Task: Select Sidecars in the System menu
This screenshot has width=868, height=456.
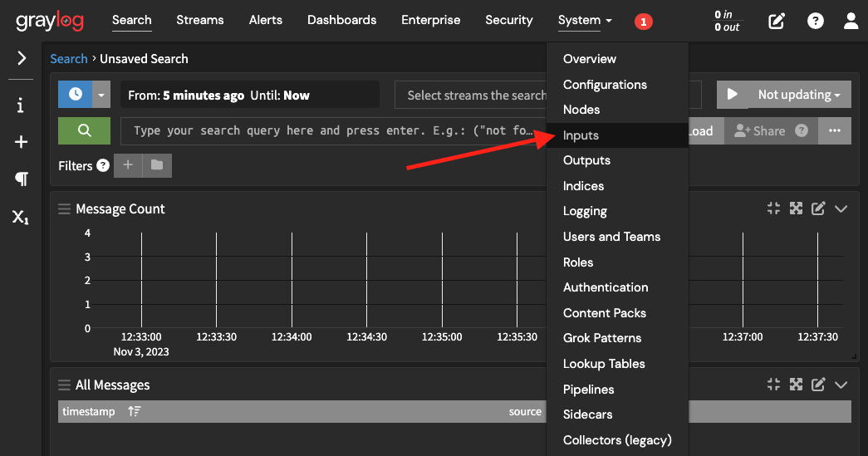Action: (617, 414)
